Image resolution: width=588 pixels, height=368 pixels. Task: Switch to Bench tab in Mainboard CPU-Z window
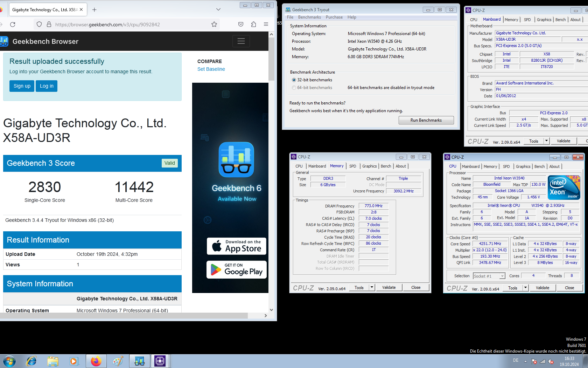point(560,20)
